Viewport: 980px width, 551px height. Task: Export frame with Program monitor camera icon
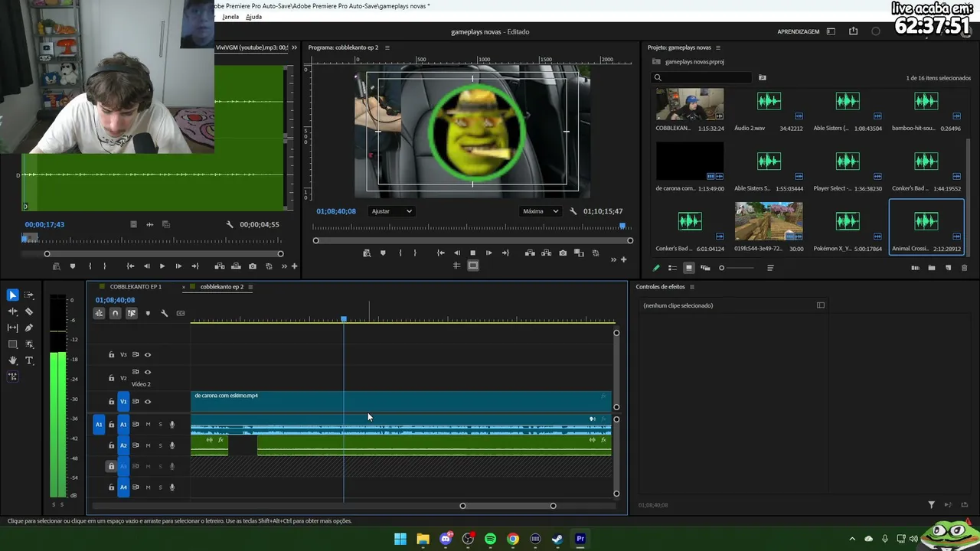pyautogui.click(x=563, y=253)
